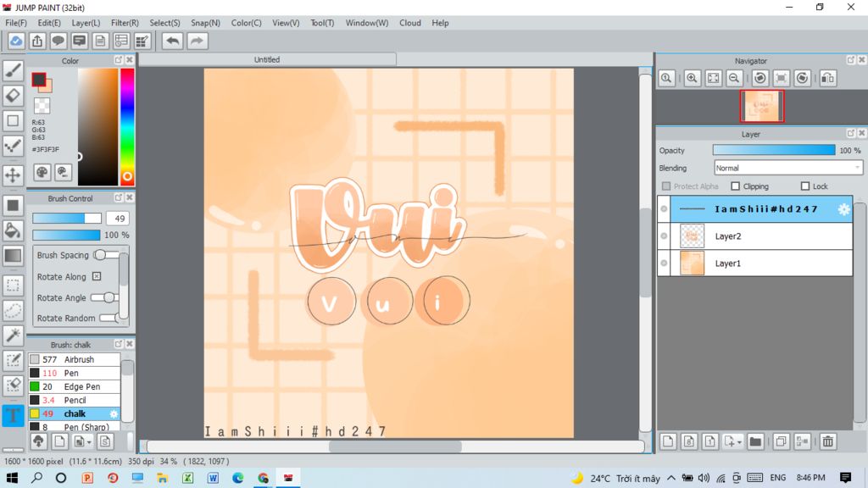The width and height of the screenshot is (868, 488).
Task: Select the Select Pen tool
Action: tap(13, 361)
